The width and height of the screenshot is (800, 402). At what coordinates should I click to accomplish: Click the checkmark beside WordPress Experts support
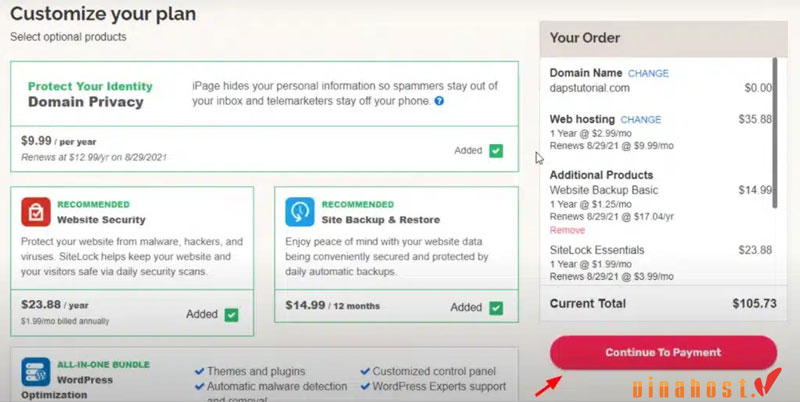point(364,386)
